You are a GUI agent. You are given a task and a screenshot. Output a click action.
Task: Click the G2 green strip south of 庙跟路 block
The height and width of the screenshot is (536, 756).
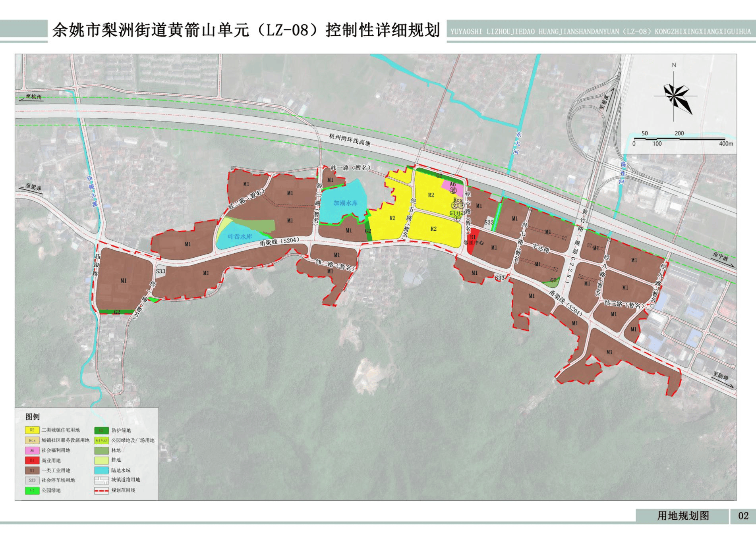click(117, 312)
